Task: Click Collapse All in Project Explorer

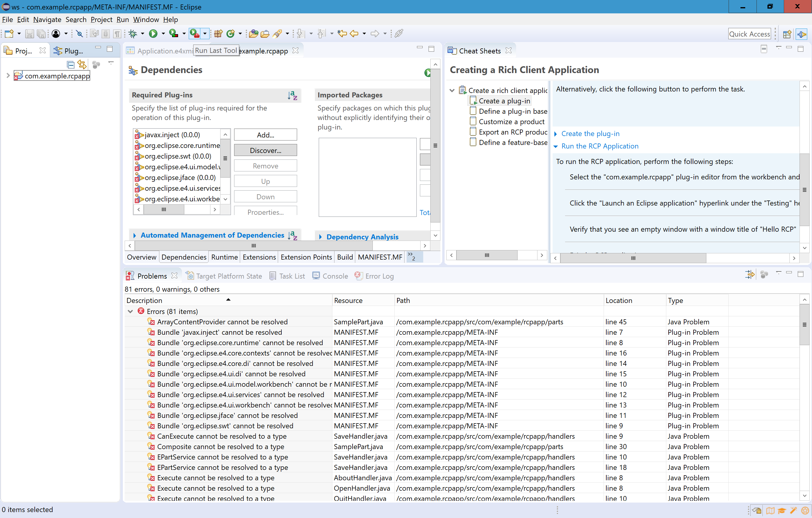Action: (x=70, y=64)
